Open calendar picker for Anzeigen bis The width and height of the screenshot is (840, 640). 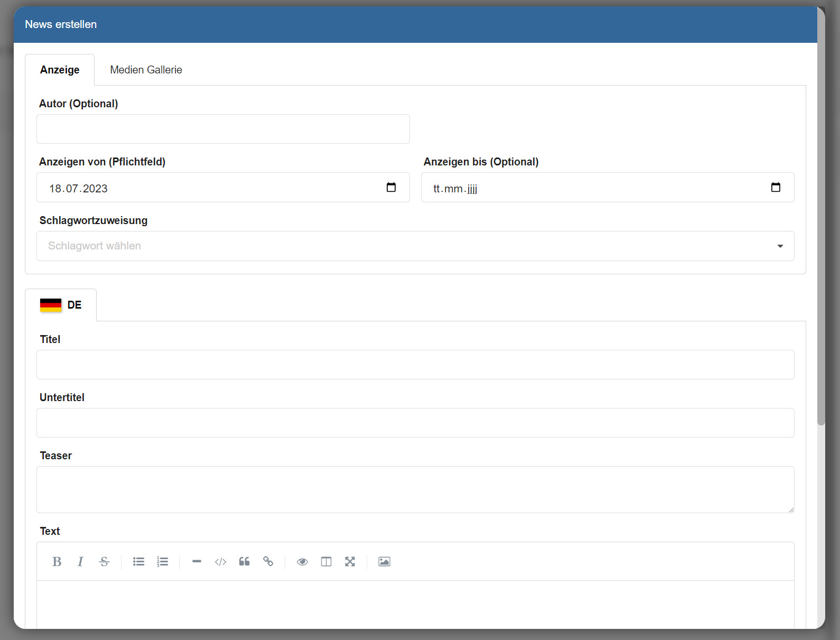(776, 188)
